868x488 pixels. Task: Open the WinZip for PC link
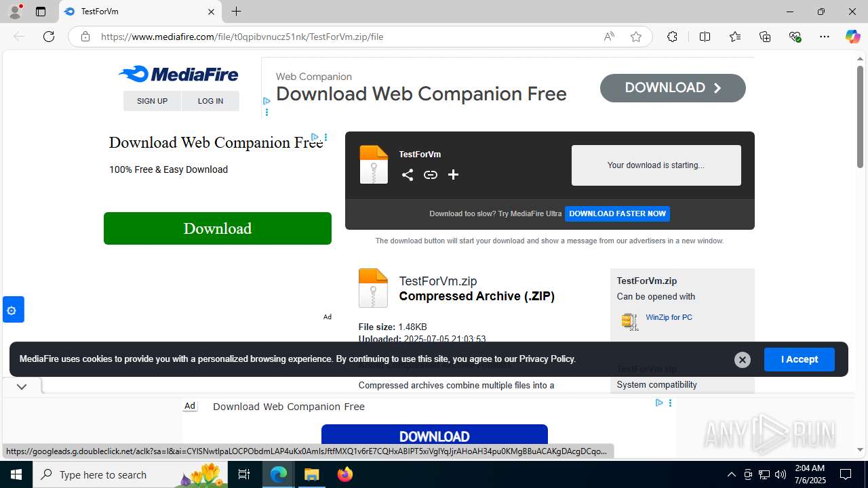[669, 317]
